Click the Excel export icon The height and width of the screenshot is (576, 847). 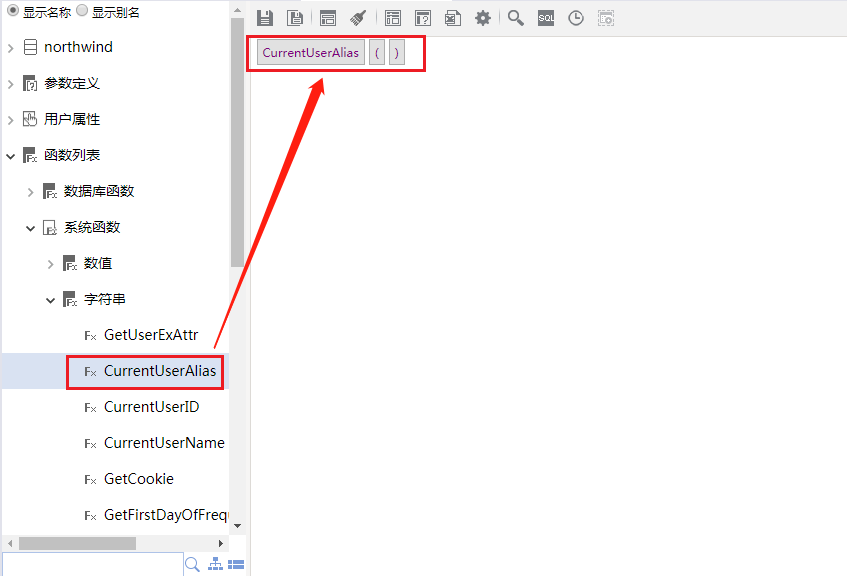tap(453, 18)
